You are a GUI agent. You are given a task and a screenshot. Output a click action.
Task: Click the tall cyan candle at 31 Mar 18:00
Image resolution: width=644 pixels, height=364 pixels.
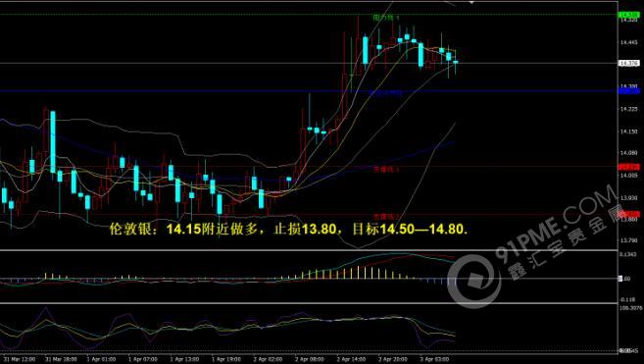pos(53,141)
